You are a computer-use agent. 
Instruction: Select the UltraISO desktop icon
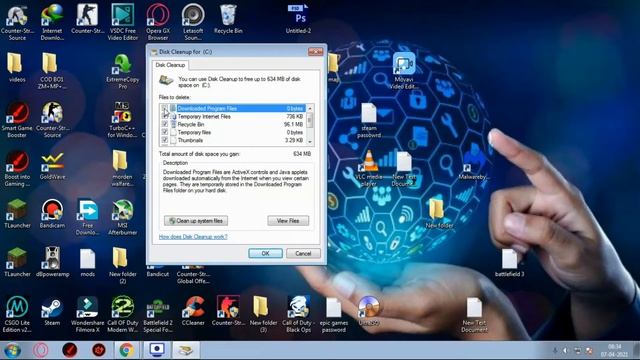[369, 311]
